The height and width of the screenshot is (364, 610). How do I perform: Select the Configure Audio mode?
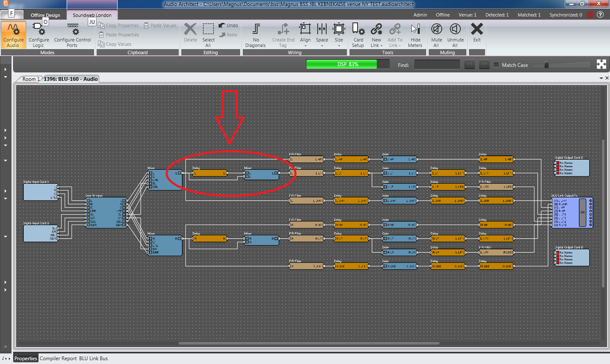(13, 35)
